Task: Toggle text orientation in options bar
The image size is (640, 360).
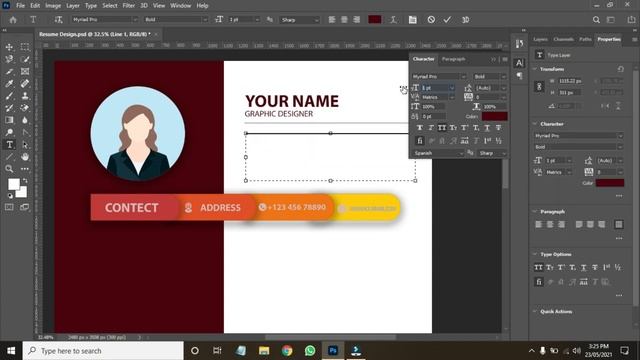Action: point(58,20)
